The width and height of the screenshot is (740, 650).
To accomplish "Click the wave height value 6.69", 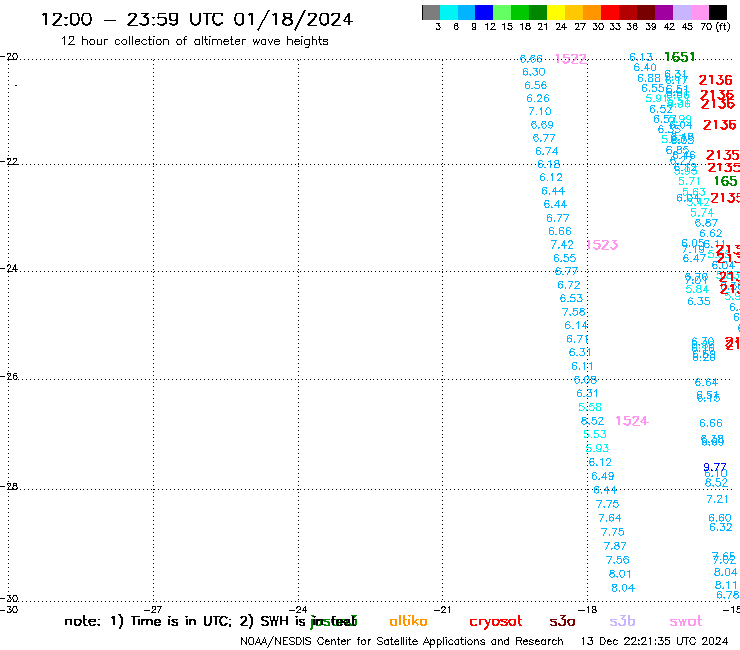I will pyautogui.click(x=542, y=125).
